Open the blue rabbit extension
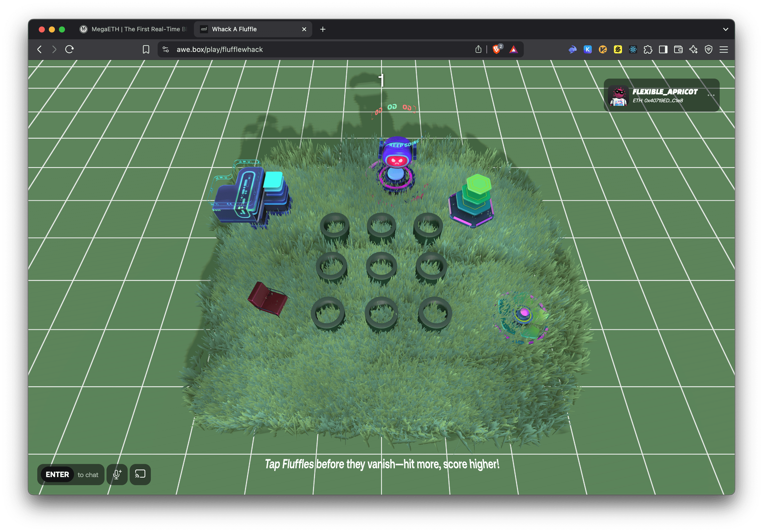This screenshot has height=532, width=763. coord(572,50)
